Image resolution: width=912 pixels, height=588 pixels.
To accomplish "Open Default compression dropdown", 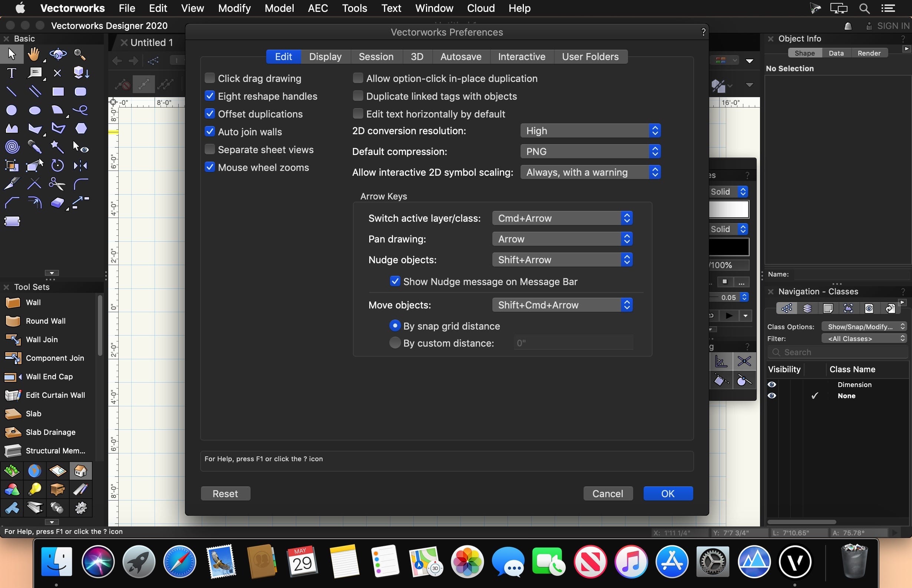I will (x=590, y=152).
